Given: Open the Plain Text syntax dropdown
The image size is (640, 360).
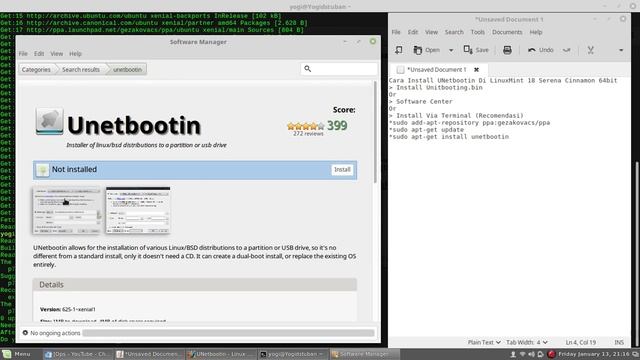Looking at the screenshot, I should click(x=484, y=342).
